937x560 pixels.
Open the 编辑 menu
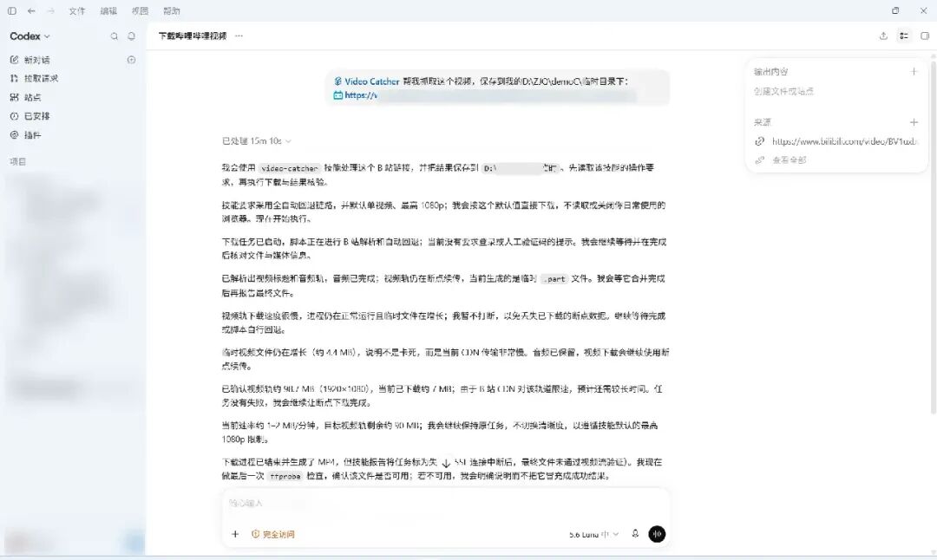click(108, 10)
